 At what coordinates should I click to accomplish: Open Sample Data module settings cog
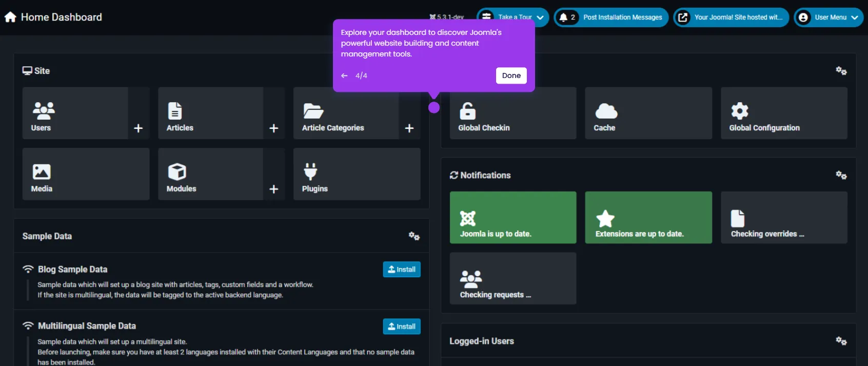414,236
